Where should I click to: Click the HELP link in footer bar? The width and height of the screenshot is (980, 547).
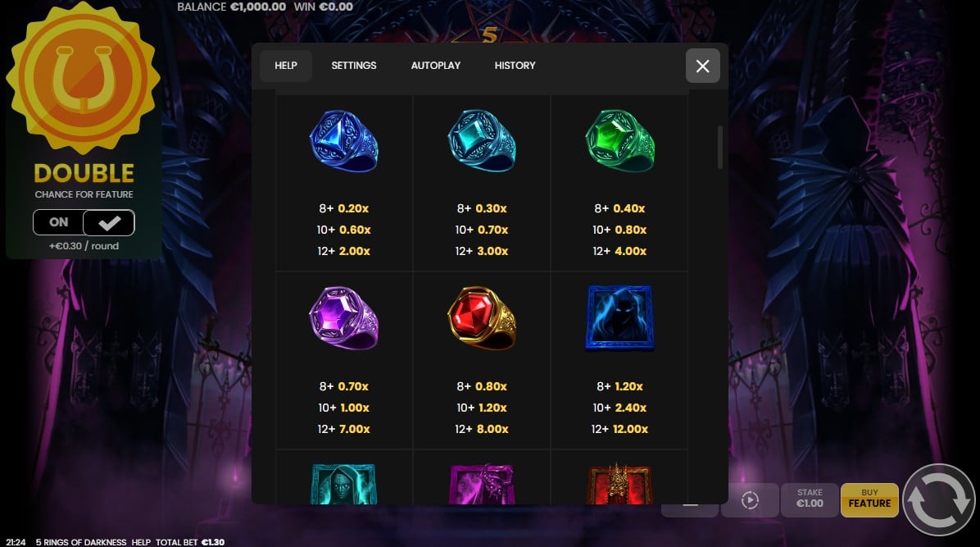coord(141,542)
